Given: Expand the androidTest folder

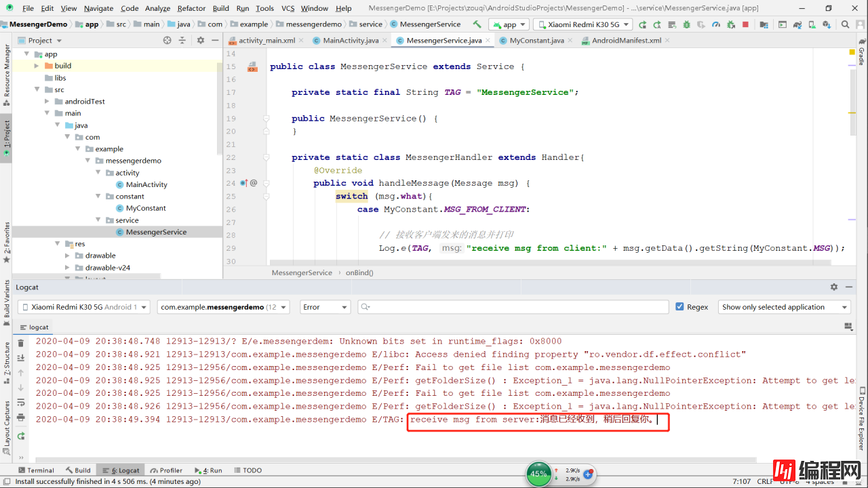Looking at the screenshot, I should (x=47, y=102).
